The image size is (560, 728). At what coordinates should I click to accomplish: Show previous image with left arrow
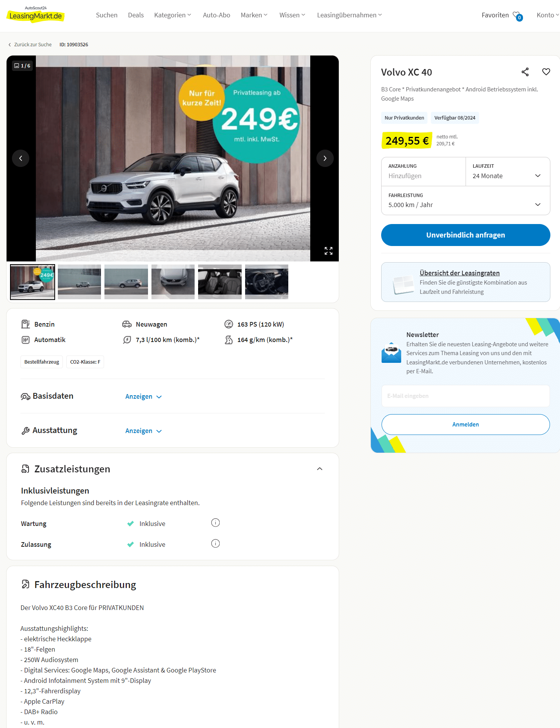coord(21,158)
